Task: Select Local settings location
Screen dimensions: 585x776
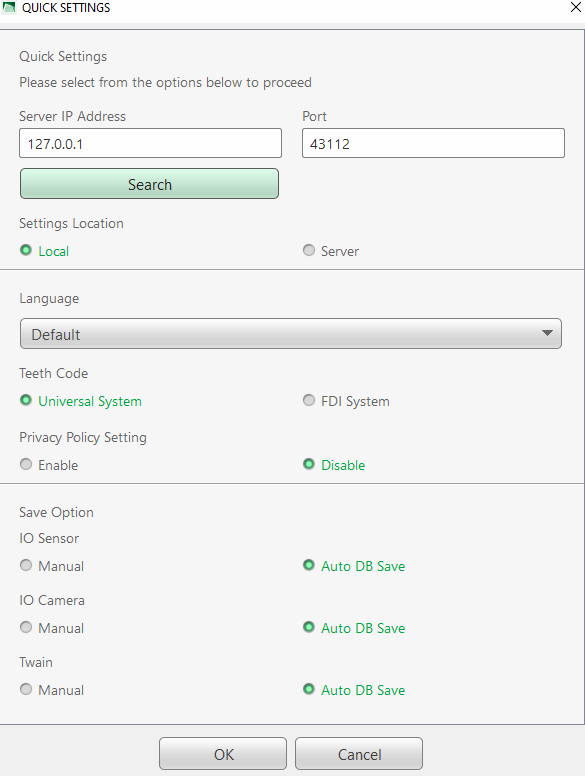Action: 45,251
